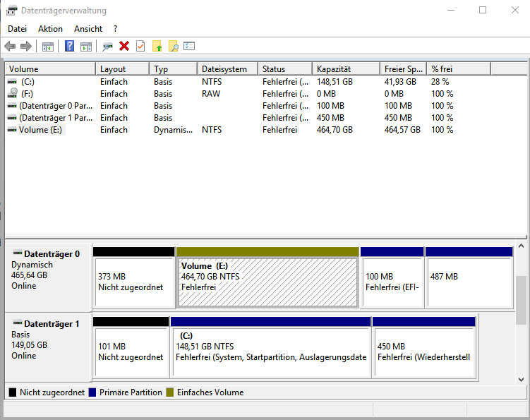The image size is (530, 420).
Task: Click the Forward arrow toolbar icon
Action: click(26, 46)
